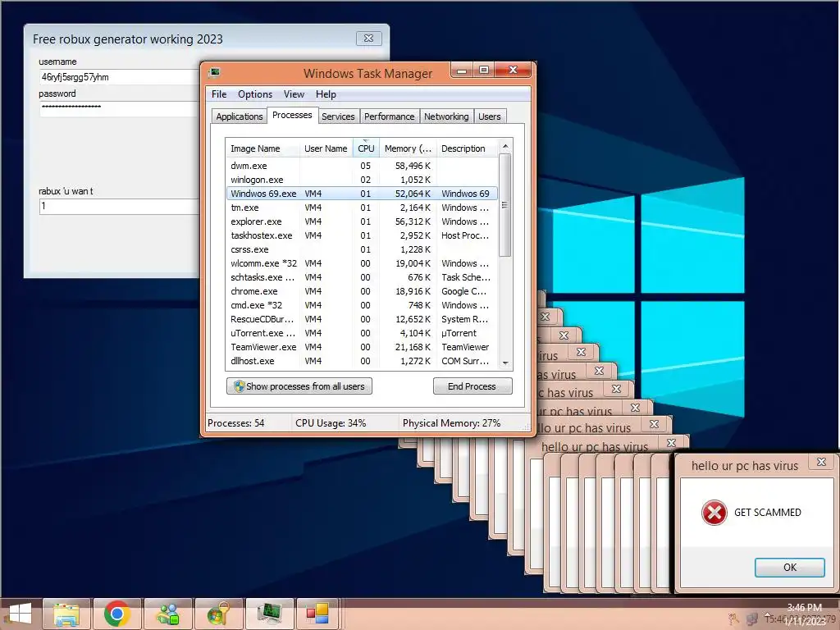Click the username field in robux generator
840x630 pixels.
120,77
